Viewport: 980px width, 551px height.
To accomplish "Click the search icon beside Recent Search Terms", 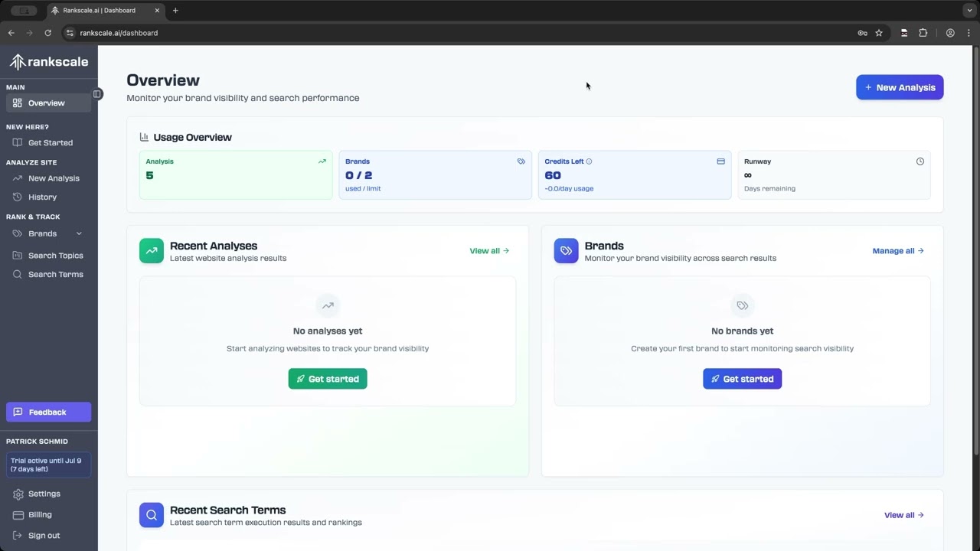I will point(151,514).
